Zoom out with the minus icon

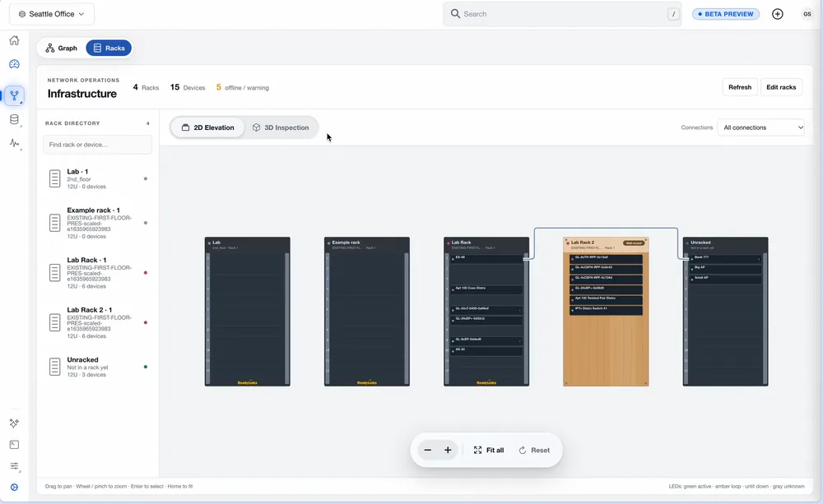[x=428, y=450]
